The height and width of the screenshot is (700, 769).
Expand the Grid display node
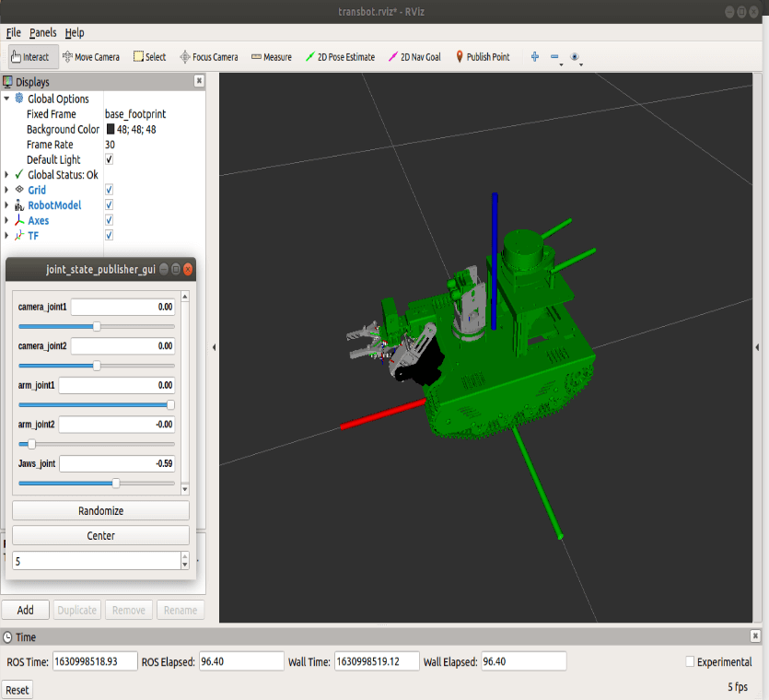pos(6,190)
